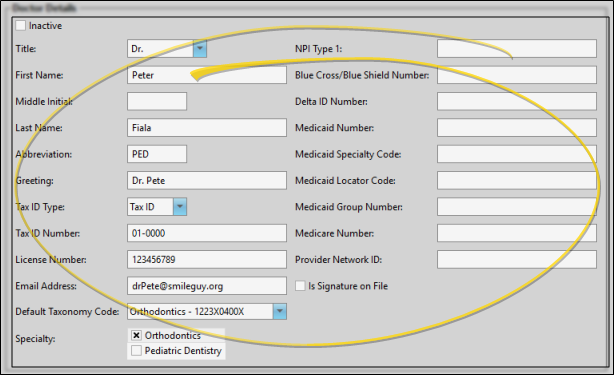Click the Specialty label text
This screenshot has width=615, height=376.
tap(35, 339)
